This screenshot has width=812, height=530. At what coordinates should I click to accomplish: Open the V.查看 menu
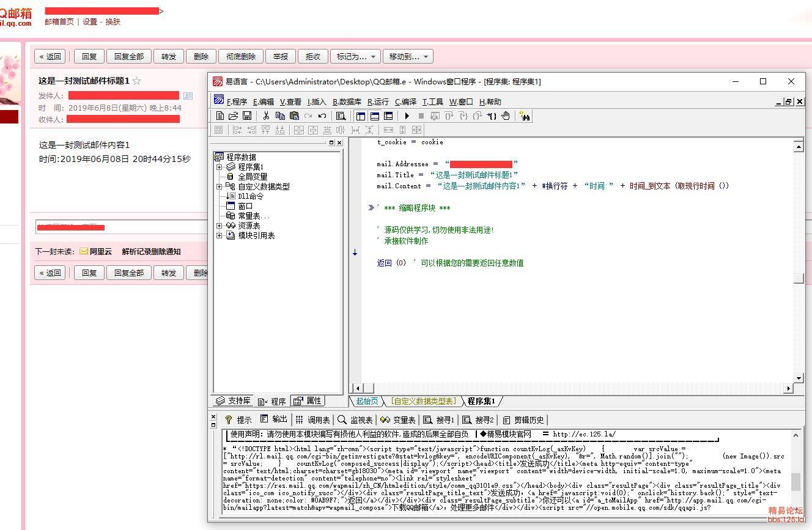click(x=289, y=101)
